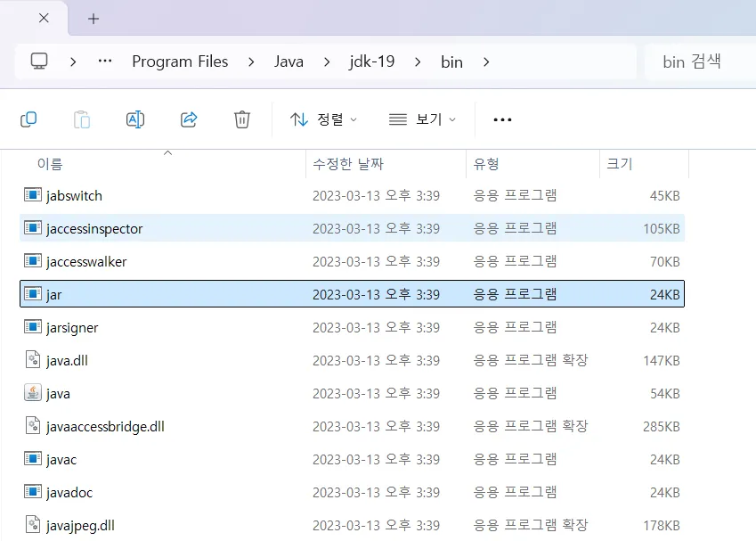Image resolution: width=756 pixels, height=541 pixels.
Task: Click the 147KB size value
Action: (662, 360)
